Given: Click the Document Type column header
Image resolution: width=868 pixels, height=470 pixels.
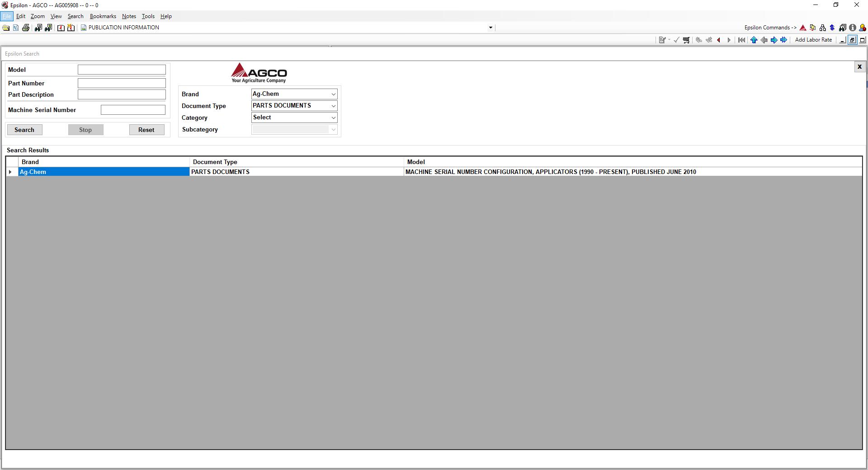Looking at the screenshot, I should pyautogui.click(x=297, y=162).
